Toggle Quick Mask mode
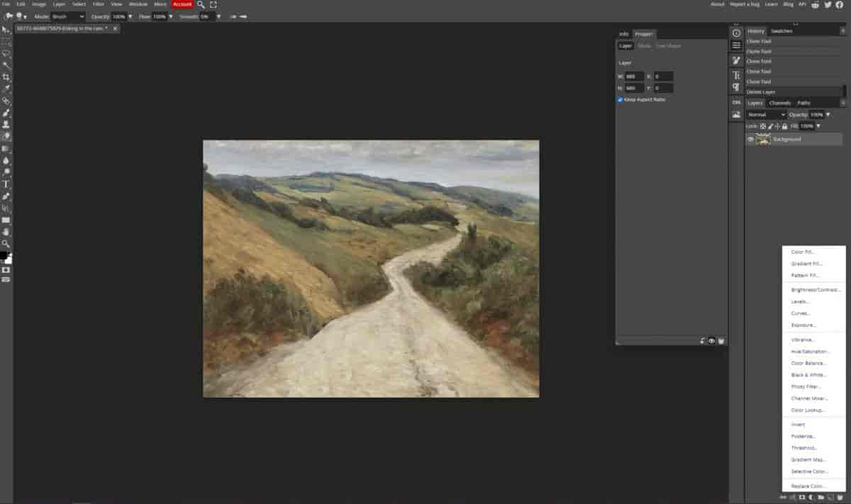This screenshot has width=851, height=504. [x=6, y=270]
